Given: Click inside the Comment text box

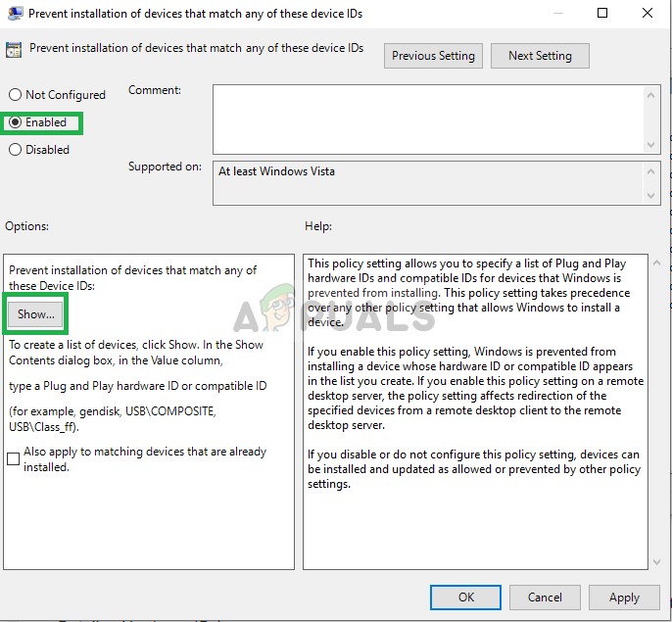Looking at the screenshot, I should 428,120.
